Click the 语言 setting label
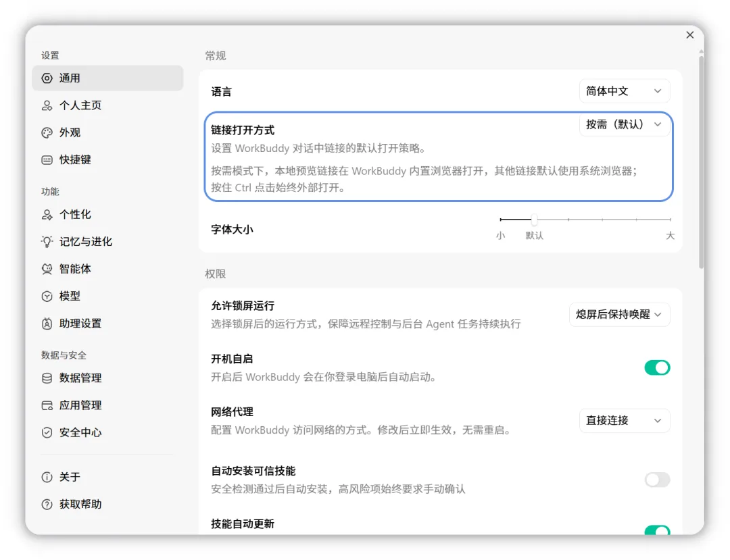The width and height of the screenshot is (730, 560). click(221, 92)
